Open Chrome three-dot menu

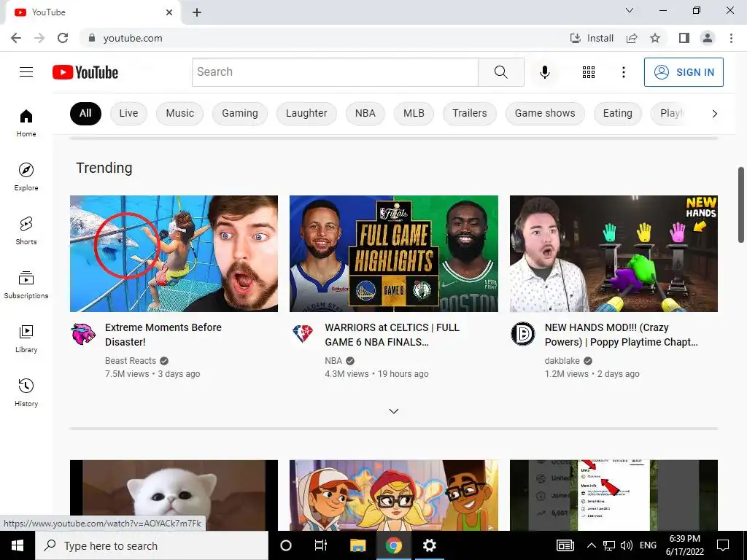[x=731, y=38]
